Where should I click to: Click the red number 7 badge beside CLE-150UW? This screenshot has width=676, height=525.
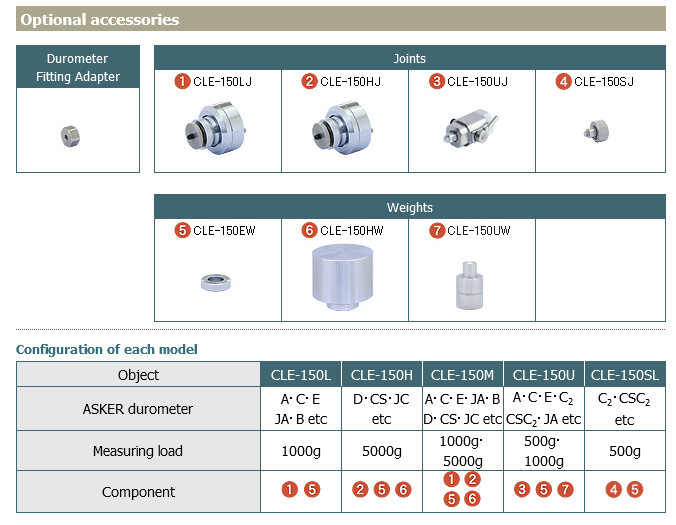(437, 231)
